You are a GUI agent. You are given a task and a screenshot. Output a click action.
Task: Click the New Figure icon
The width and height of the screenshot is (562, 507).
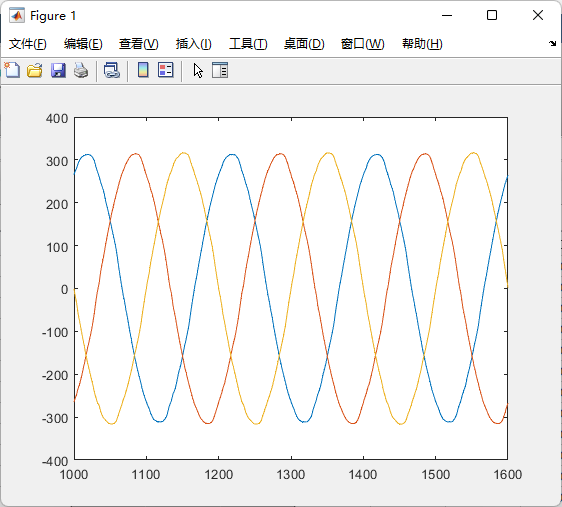coord(12,70)
